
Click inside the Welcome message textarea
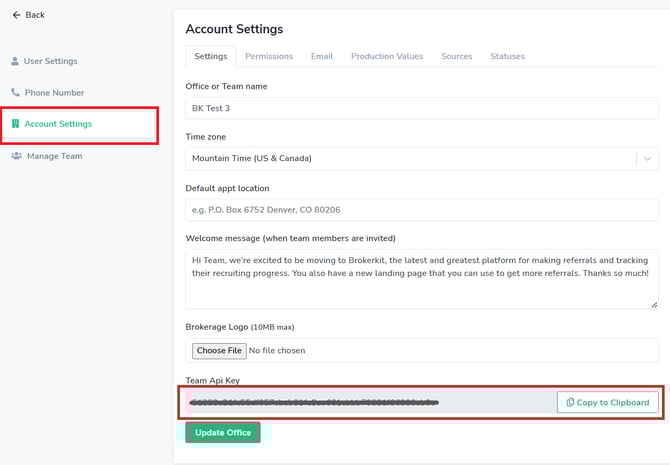(x=421, y=279)
